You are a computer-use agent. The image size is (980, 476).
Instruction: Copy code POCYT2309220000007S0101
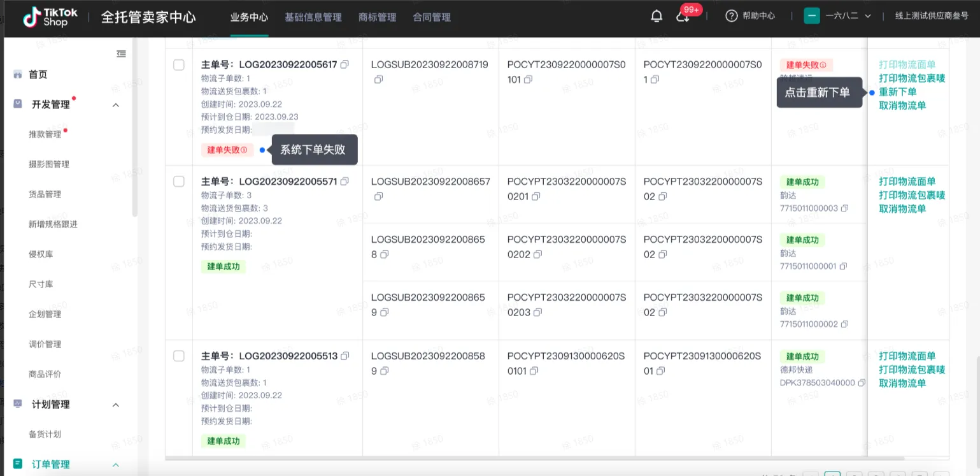click(528, 80)
